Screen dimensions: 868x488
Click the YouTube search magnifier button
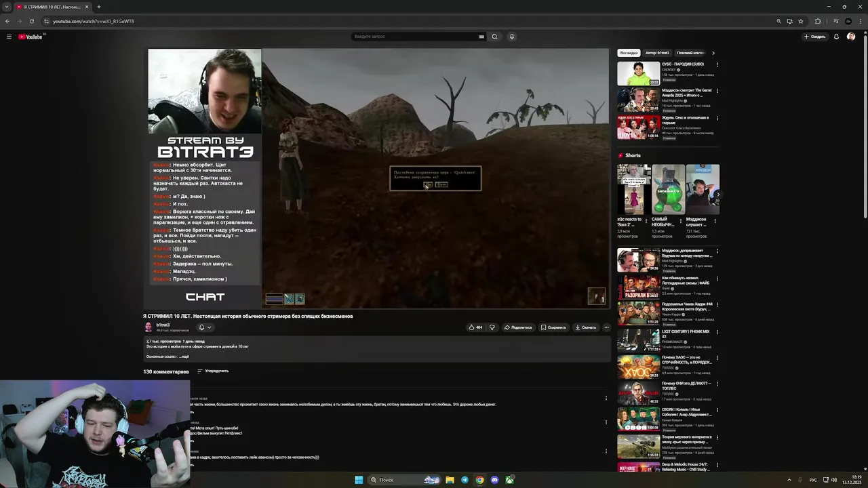(494, 37)
